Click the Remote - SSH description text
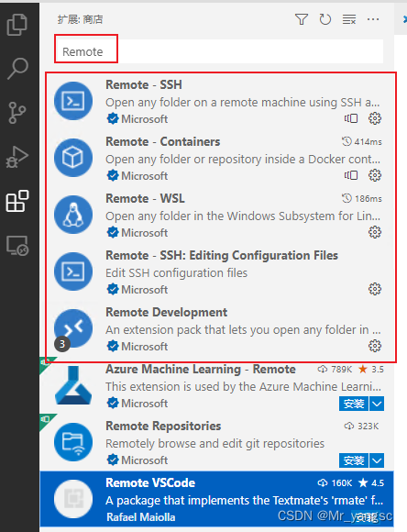This screenshot has width=407, height=532. (243, 102)
